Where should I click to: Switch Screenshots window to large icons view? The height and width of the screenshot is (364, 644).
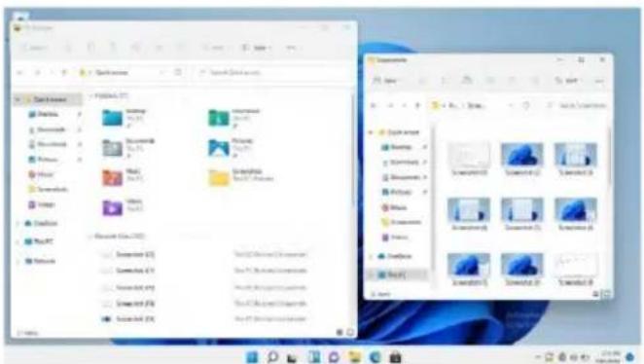pos(606,294)
